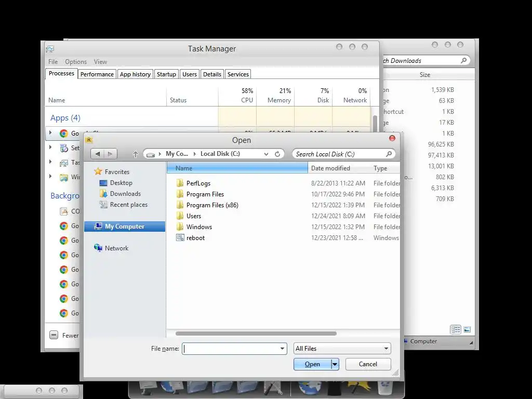Click the Favorites star icon
The image size is (532, 399).
pyautogui.click(x=98, y=171)
